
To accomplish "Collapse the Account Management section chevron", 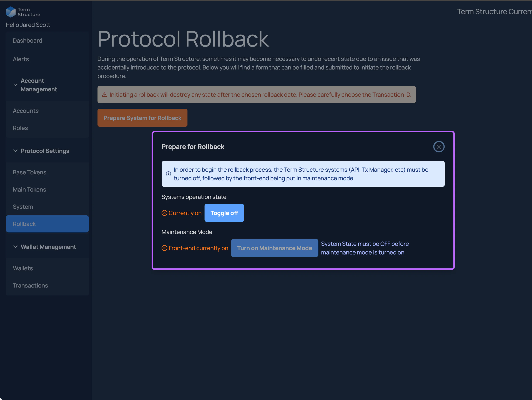I will click(x=15, y=85).
